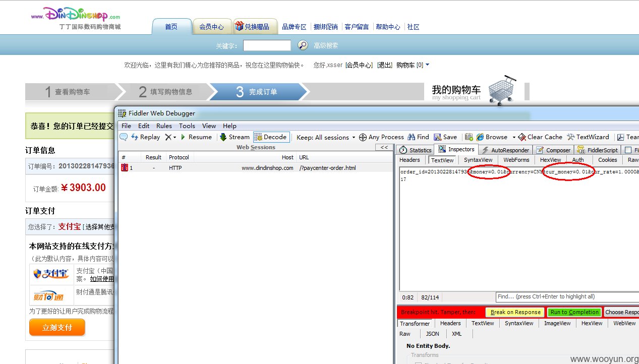This screenshot has width=639, height=364.
Task: Click the Find text box in request inspector
Action: (x=567, y=296)
